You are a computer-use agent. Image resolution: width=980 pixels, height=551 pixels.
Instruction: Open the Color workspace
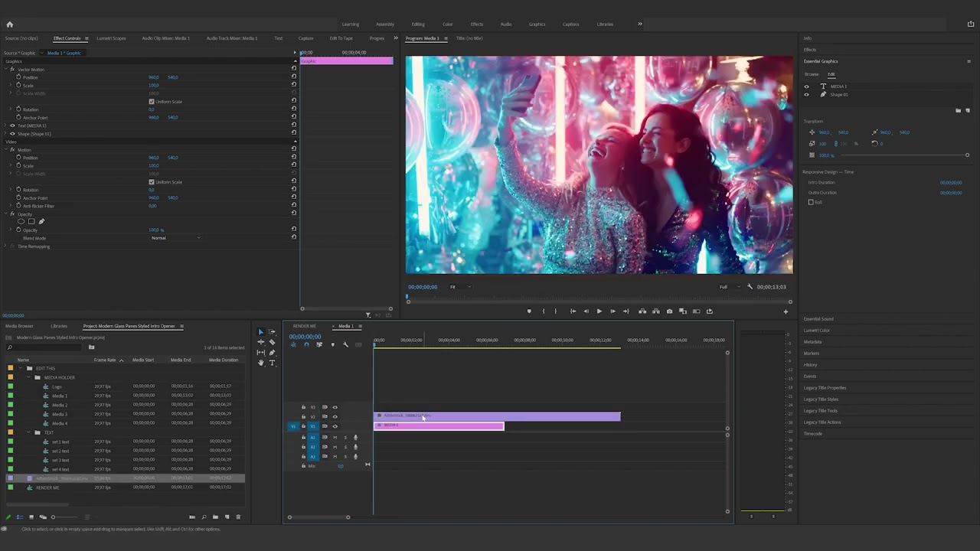point(447,24)
